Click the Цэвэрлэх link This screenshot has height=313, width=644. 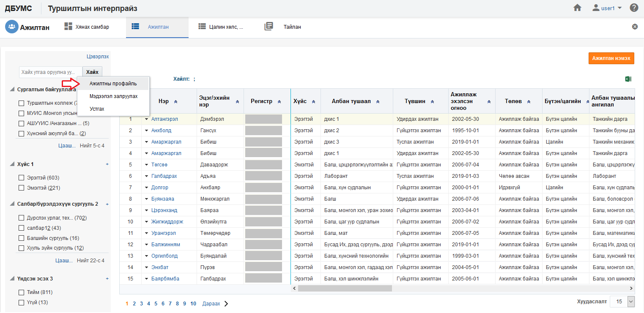coord(98,56)
